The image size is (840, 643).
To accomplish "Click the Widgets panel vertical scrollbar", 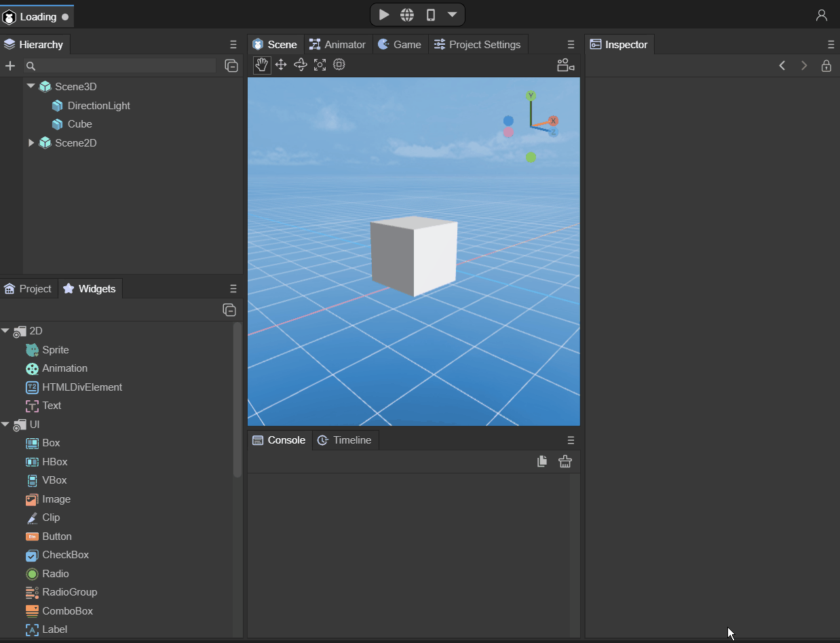I will coord(237,400).
